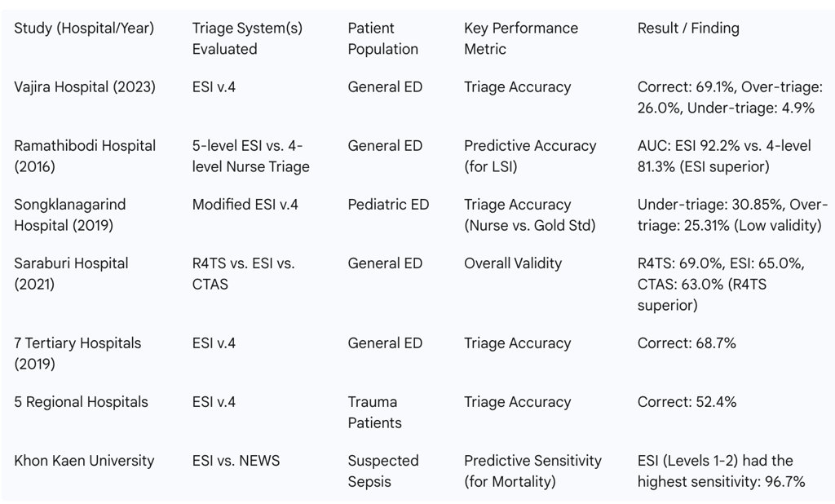835x504 pixels.
Task: Click the "R4TS vs. ESI vs. CTAS" cell
Action: tap(243, 273)
